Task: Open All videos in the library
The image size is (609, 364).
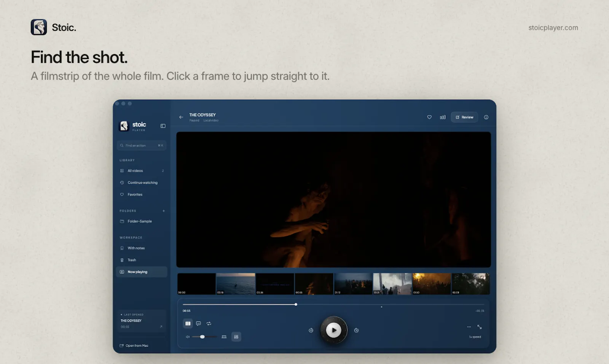Action: point(142,171)
